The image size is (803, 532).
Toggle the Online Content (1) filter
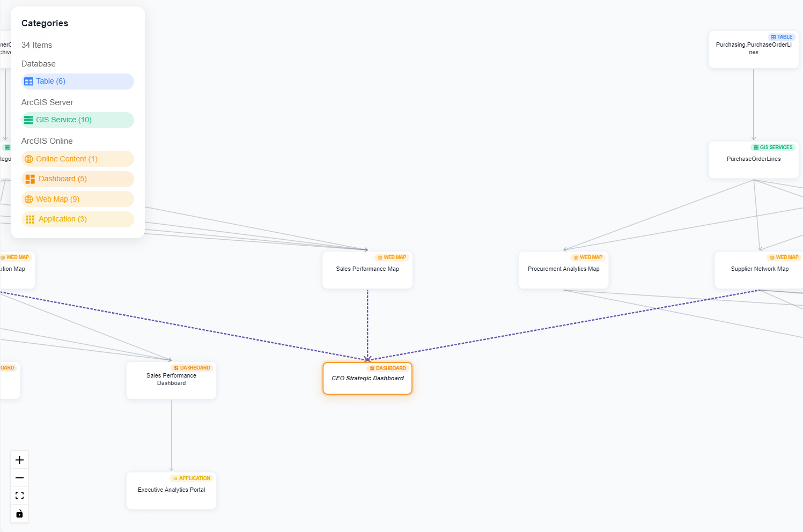(x=77, y=159)
